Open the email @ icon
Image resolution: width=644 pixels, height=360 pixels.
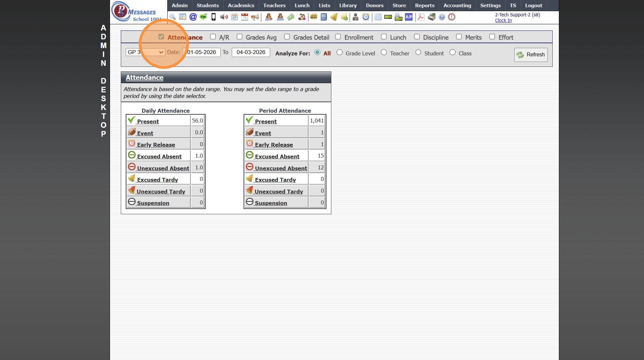click(193, 17)
